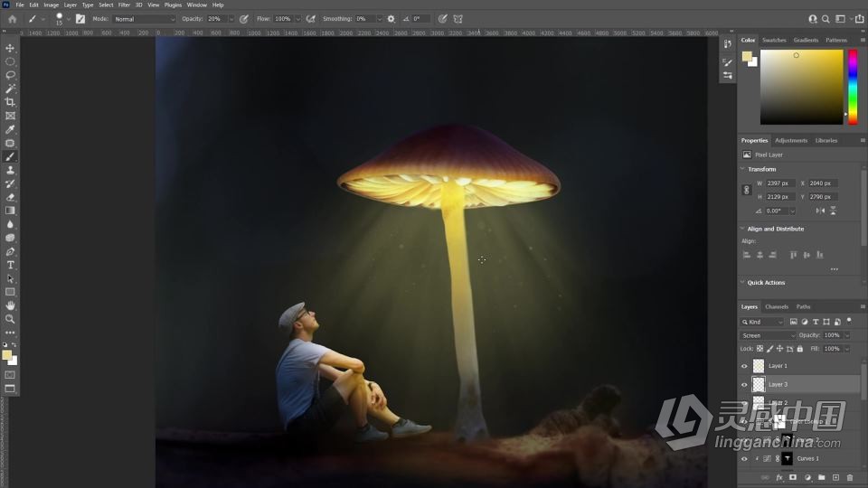Select the Gradient tool

point(10,211)
